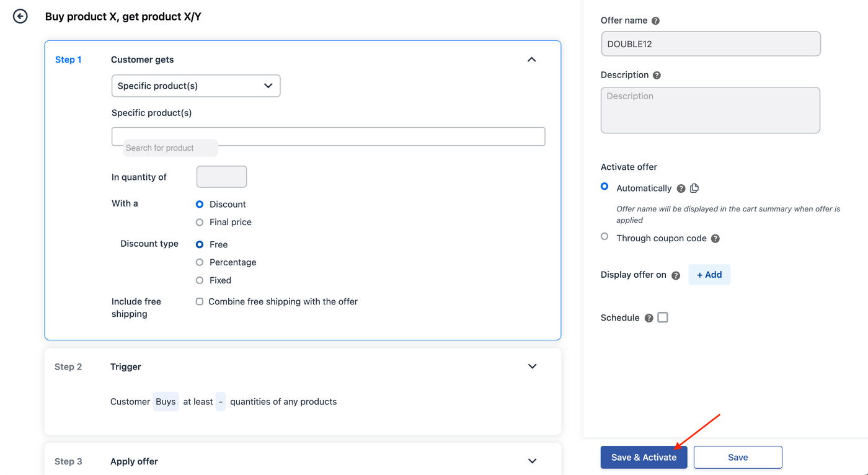Click the Description help icon
The height and width of the screenshot is (475, 868).
pyautogui.click(x=657, y=75)
